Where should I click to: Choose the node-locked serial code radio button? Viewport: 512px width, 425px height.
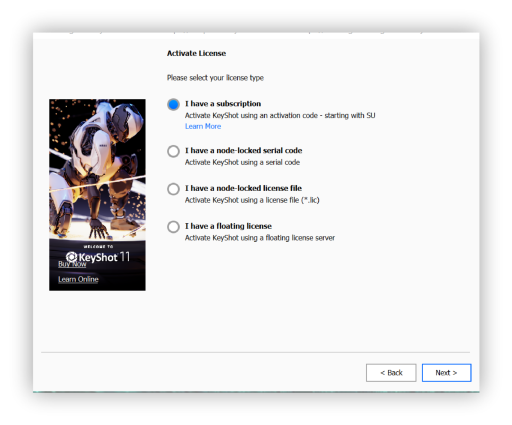click(173, 151)
